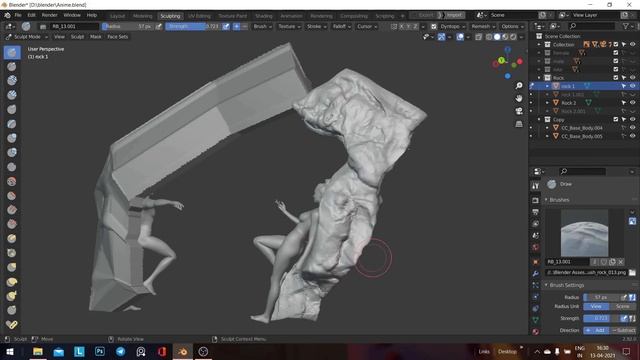Toggle visibility eye for rock 1
The height and width of the screenshot is (360, 640).
(x=633, y=86)
